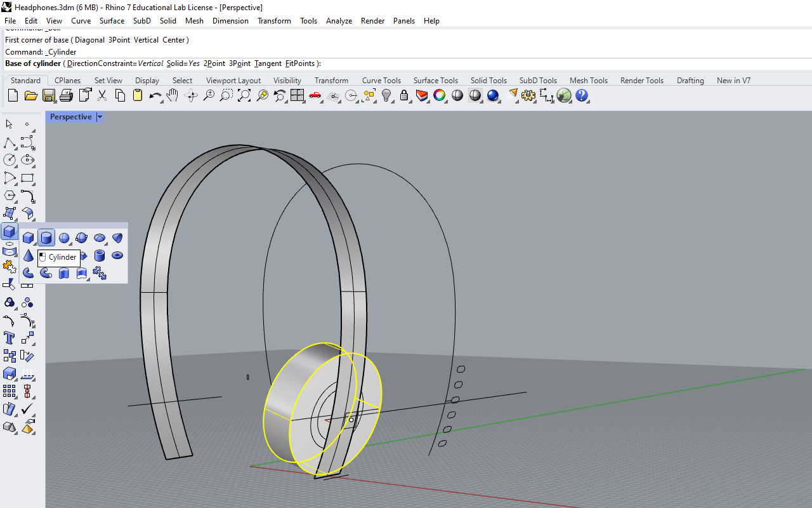Select the Circle tool in sidebar
The width and height of the screenshot is (812, 508).
(x=10, y=160)
